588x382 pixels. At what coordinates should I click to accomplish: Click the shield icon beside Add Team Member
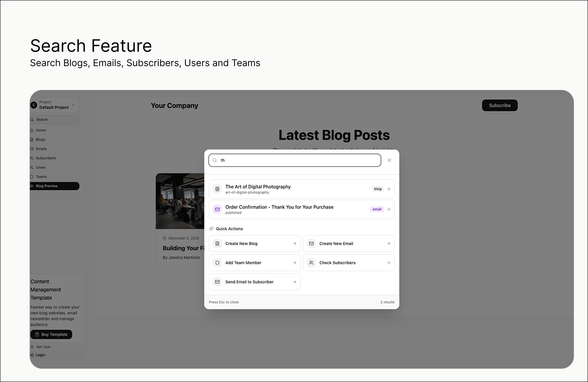point(217,263)
